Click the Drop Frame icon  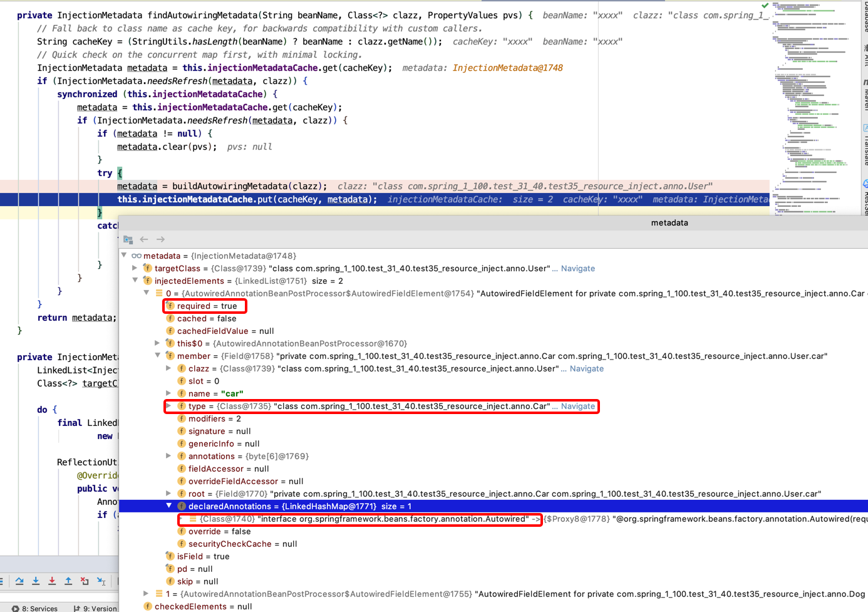(85, 581)
